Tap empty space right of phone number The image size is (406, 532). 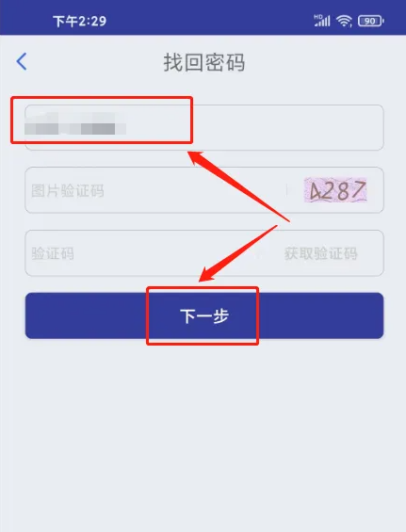click(x=288, y=127)
